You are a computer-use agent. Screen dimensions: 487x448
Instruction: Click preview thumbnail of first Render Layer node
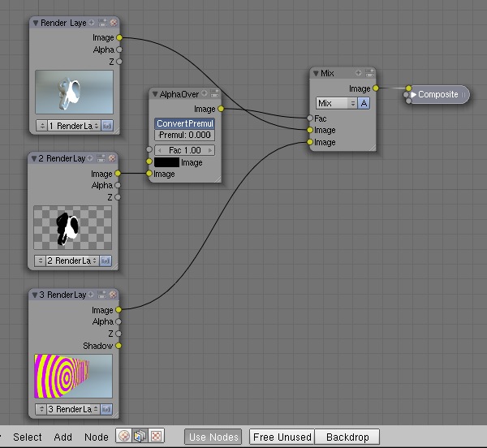click(x=74, y=92)
